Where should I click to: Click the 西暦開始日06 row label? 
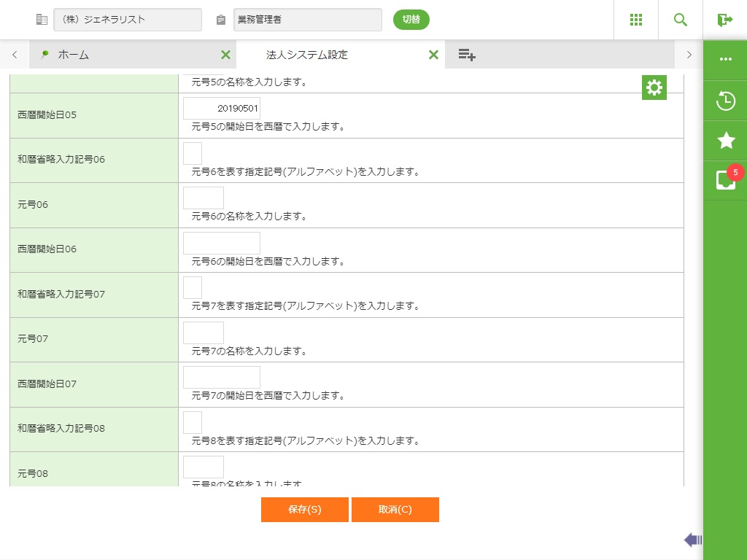pyautogui.click(x=47, y=249)
